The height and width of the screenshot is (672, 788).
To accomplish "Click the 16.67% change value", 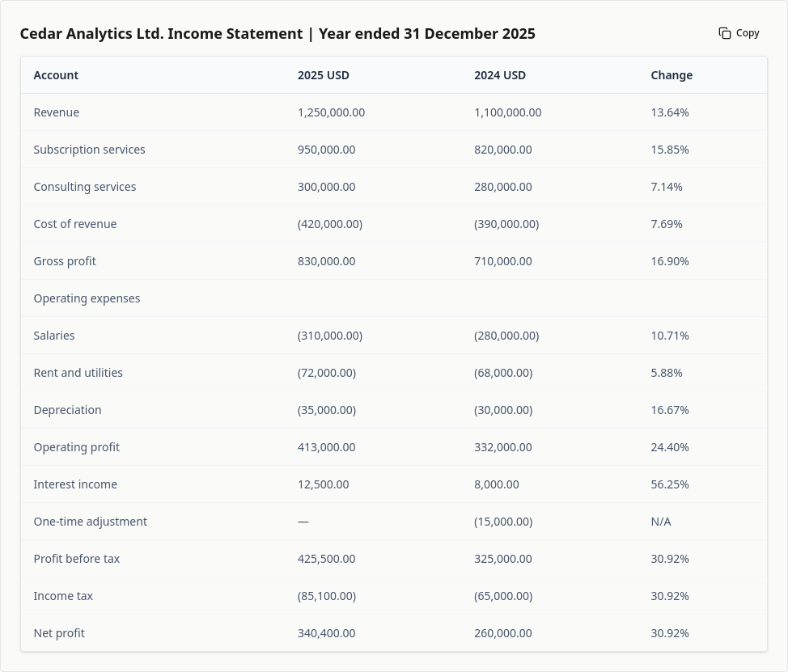I will pos(669,410).
